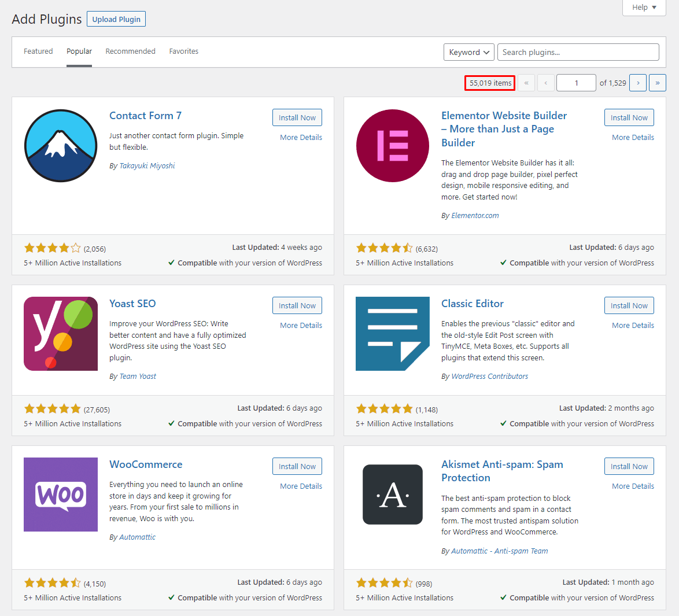Click the WooCommerce star rating
Screen dimensions: 679x616
53,583
